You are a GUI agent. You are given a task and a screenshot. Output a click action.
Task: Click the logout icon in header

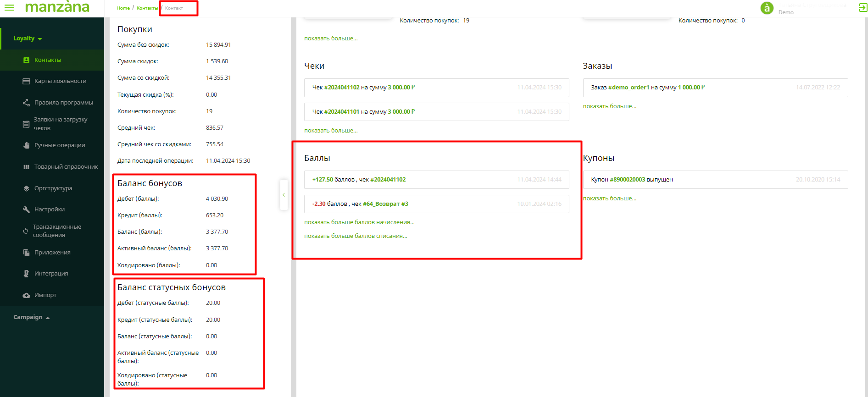point(862,8)
